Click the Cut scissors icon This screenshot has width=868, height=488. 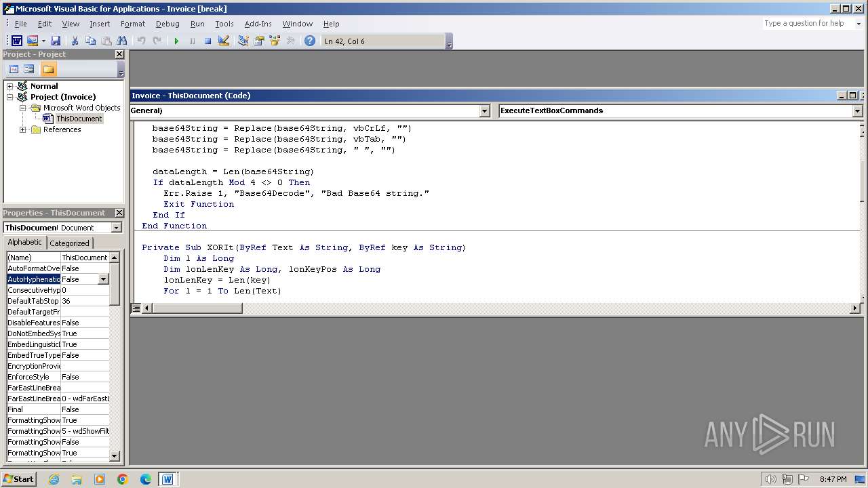click(75, 41)
